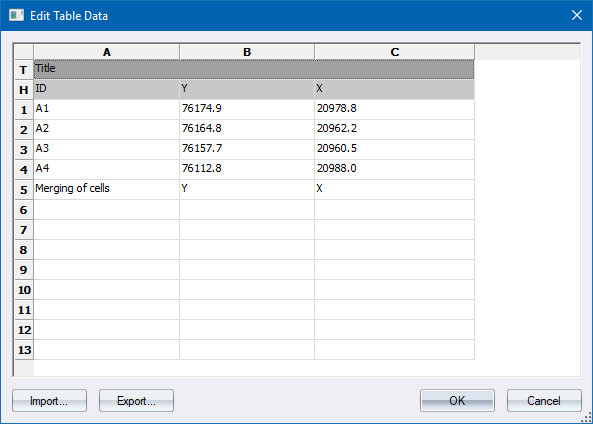Select row 5 header

(24, 190)
